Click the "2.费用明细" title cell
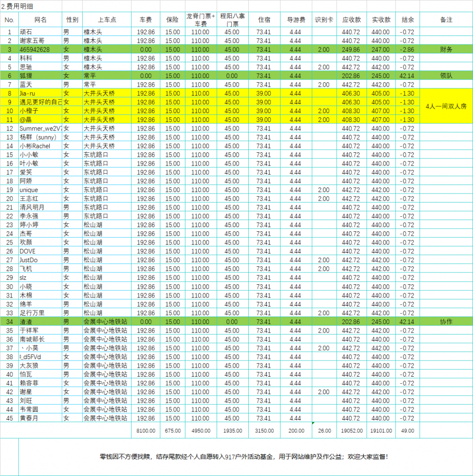 18,6
